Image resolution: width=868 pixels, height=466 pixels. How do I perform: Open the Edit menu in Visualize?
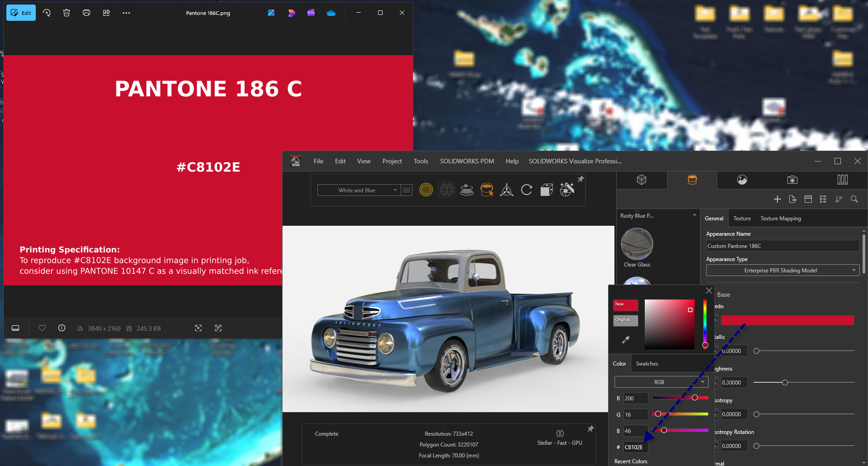[x=340, y=161]
